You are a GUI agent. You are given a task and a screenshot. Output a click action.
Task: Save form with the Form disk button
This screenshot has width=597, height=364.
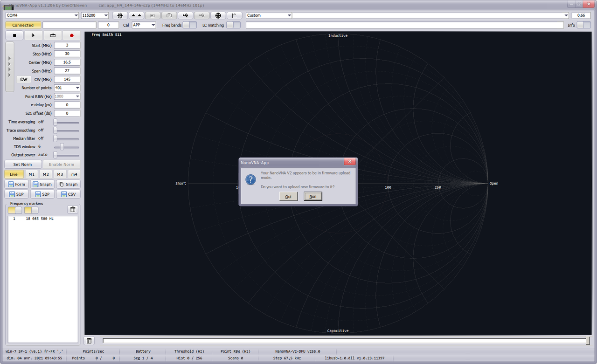pyautogui.click(x=17, y=184)
